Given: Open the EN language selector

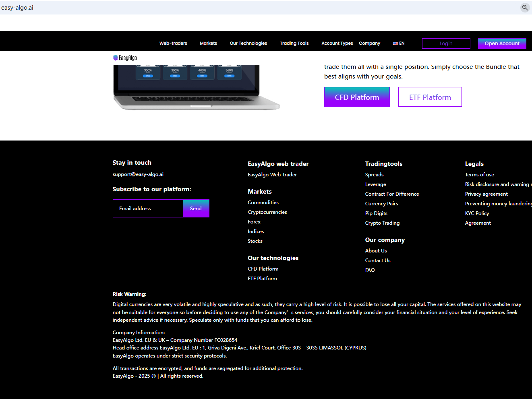Looking at the screenshot, I should [399, 43].
